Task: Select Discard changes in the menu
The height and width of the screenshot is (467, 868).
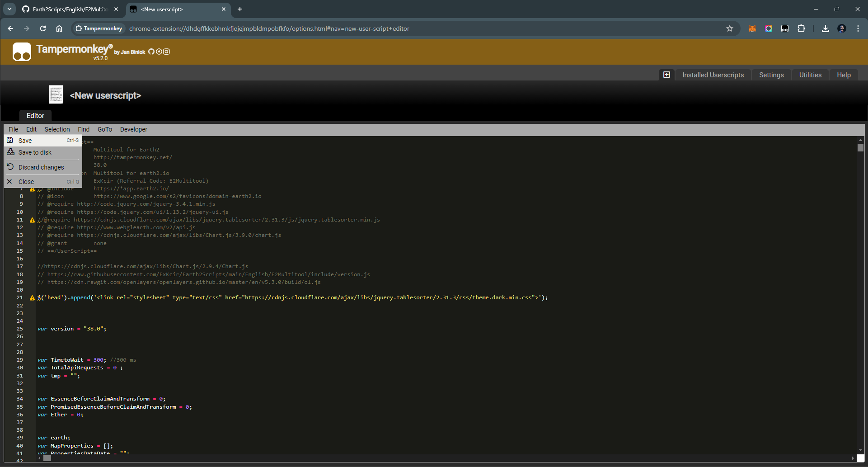Action: pyautogui.click(x=41, y=167)
